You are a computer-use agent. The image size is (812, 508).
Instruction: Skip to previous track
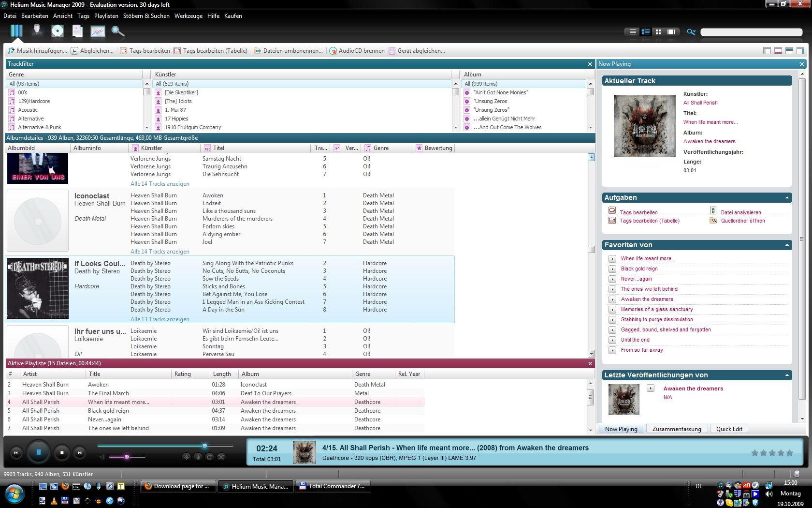(16, 453)
